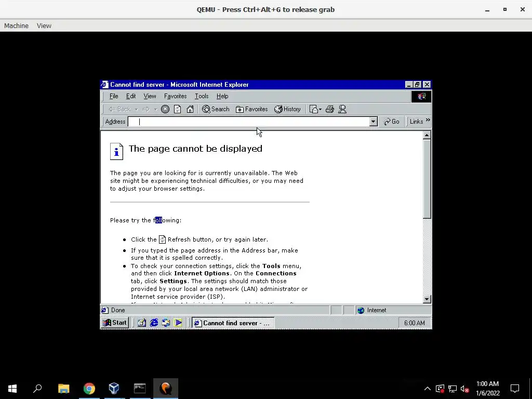Open Chrome from host taskbar
The image size is (532, 399).
89,389
